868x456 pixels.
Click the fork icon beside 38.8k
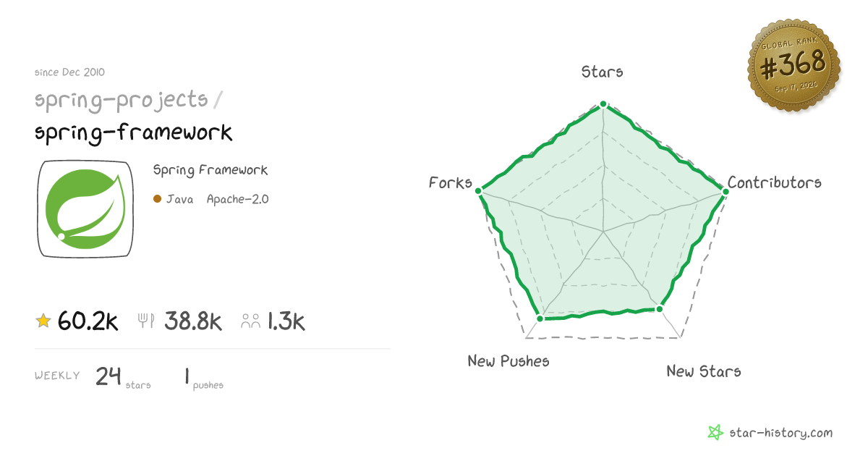(146, 321)
